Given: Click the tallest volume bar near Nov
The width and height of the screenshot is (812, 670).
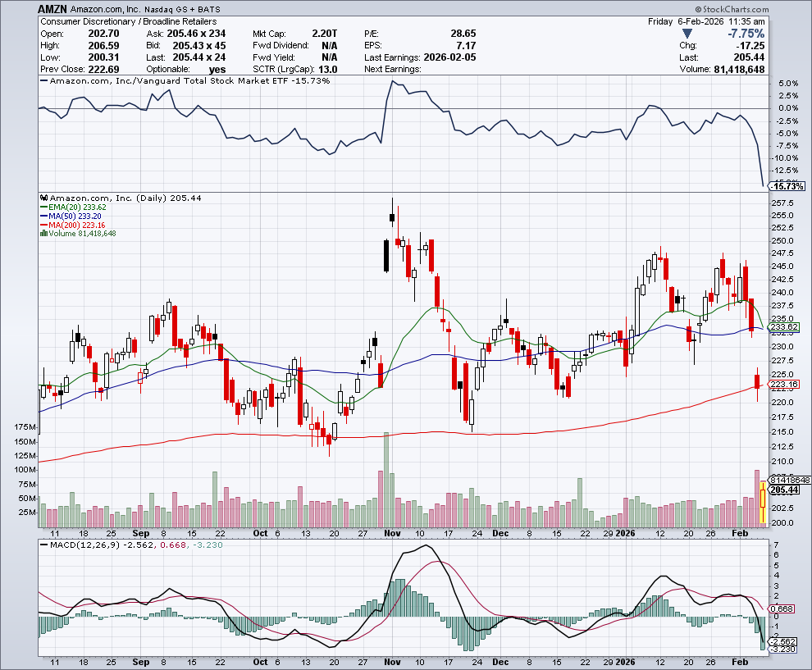Looking at the screenshot, I should [x=385, y=480].
